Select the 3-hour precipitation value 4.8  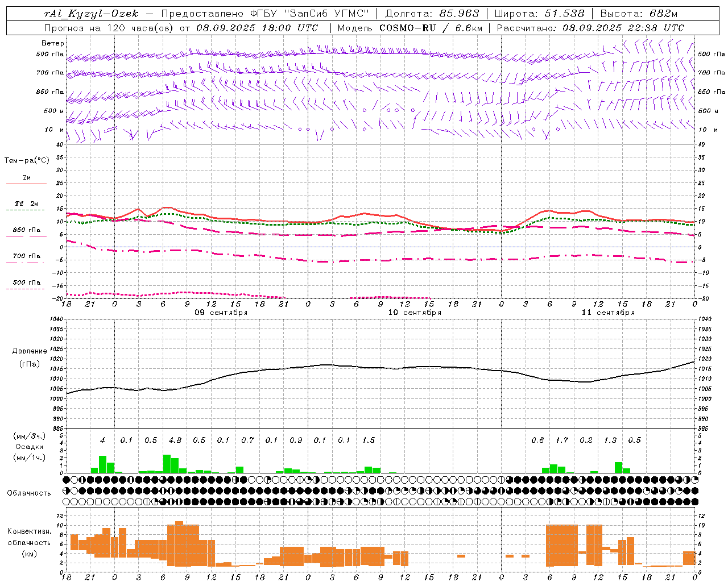175,440
